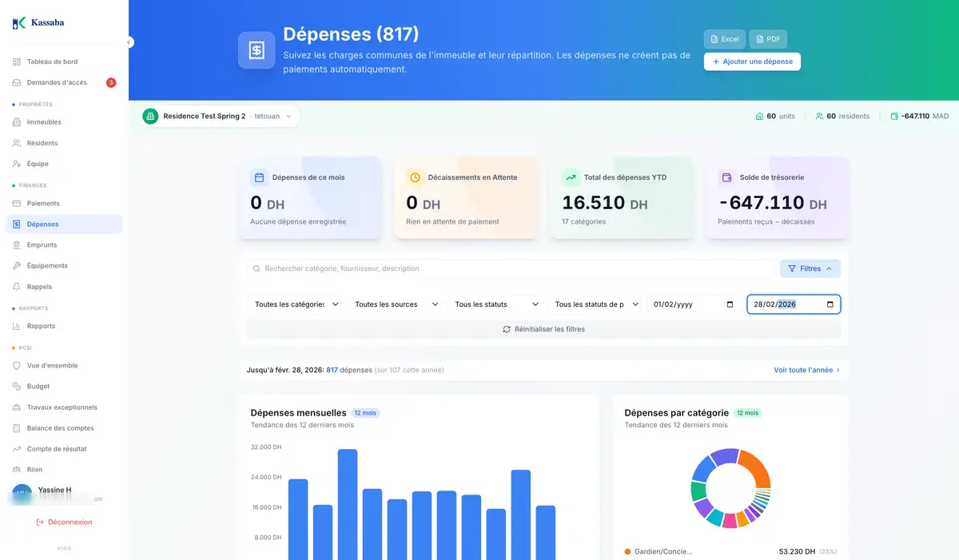The image size is (959, 560).
Task: Click the 12 mois badge next to Dépenses mensuelles
Action: [x=365, y=413]
